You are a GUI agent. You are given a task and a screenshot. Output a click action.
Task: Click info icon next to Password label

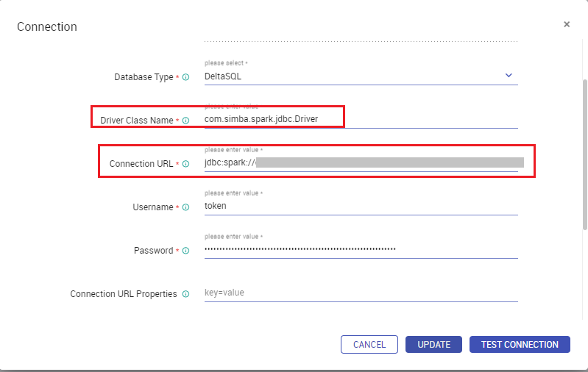pos(185,251)
